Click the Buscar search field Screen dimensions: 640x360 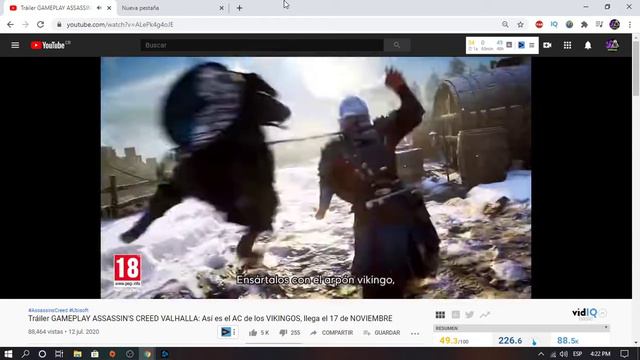(x=262, y=45)
